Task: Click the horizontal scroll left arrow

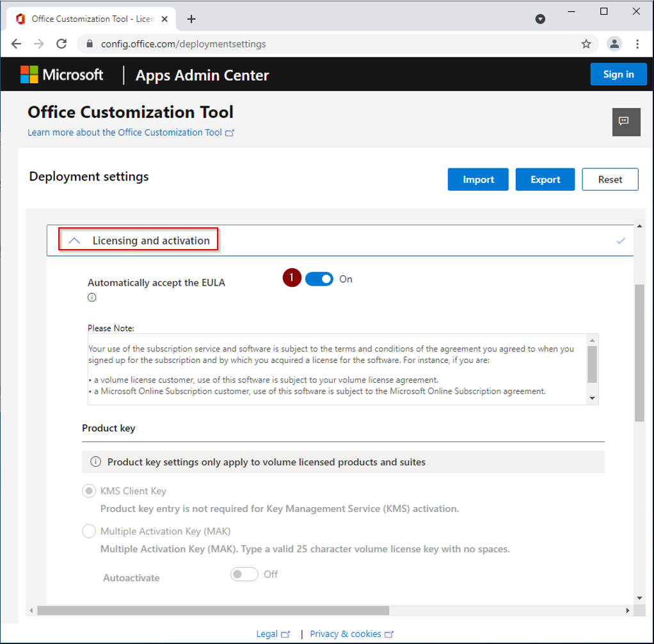Action: (31, 611)
